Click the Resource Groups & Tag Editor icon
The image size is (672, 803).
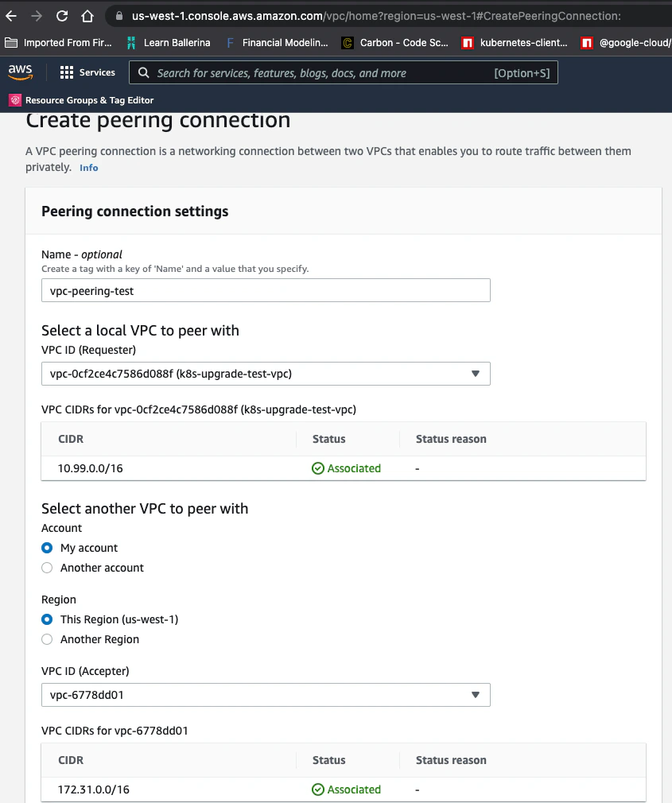(15, 100)
